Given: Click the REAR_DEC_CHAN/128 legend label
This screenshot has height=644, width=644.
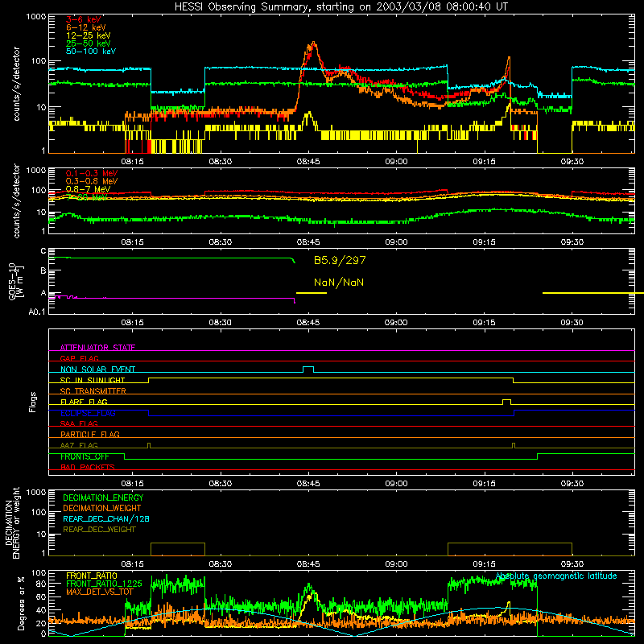Looking at the screenshot, I should click(x=106, y=518).
